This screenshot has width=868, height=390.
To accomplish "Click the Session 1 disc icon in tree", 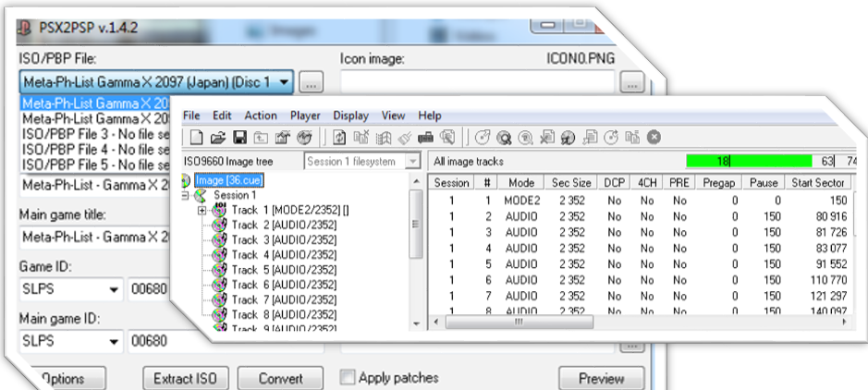I will [x=201, y=195].
